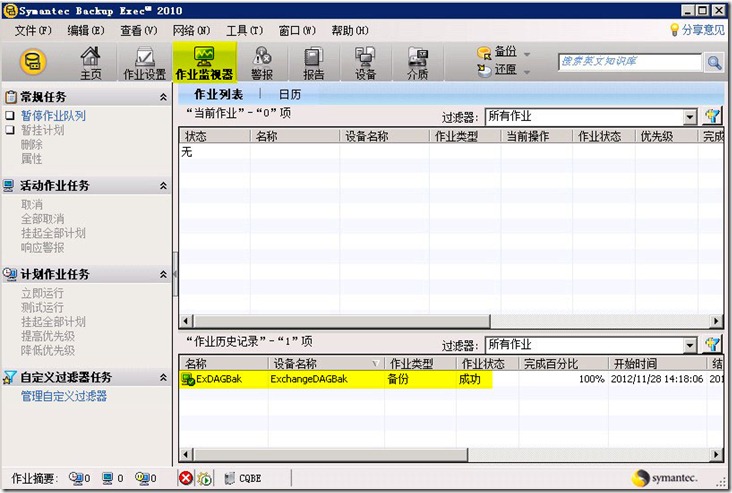Switch to the 日历 calendar tab
The height and width of the screenshot is (493, 732).
pyautogui.click(x=290, y=94)
